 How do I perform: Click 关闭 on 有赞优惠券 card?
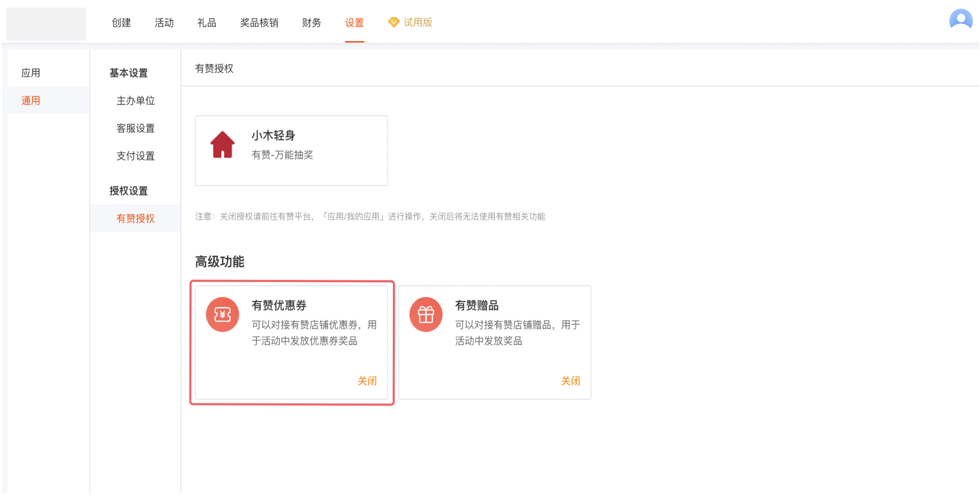pyautogui.click(x=367, y=380)
